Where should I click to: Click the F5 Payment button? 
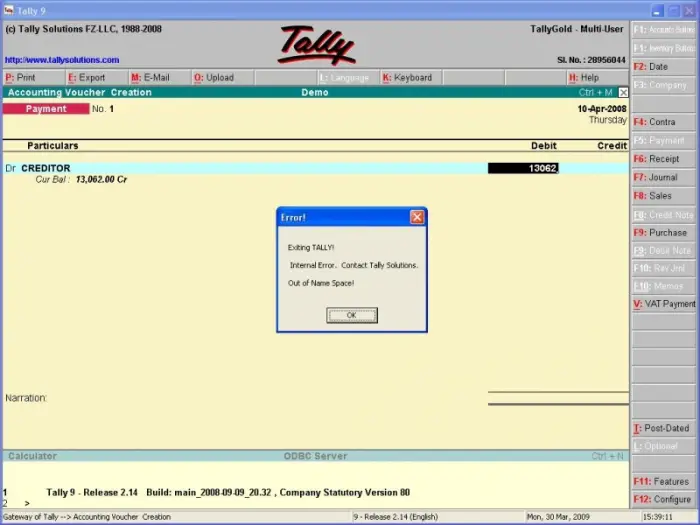[x=664, y=140]
